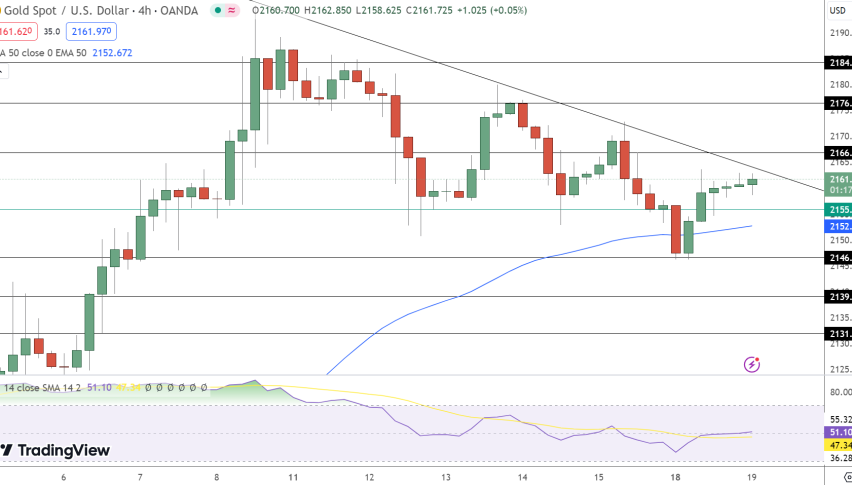Image resolution: width=852 pixels, height=485 pixels.
Task: Click the open value O2160.700
Action: 277,10
